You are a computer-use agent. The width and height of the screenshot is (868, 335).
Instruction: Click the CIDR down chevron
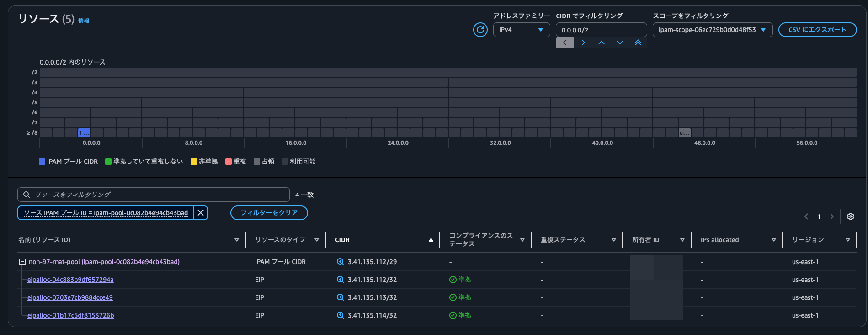[620, 43]
